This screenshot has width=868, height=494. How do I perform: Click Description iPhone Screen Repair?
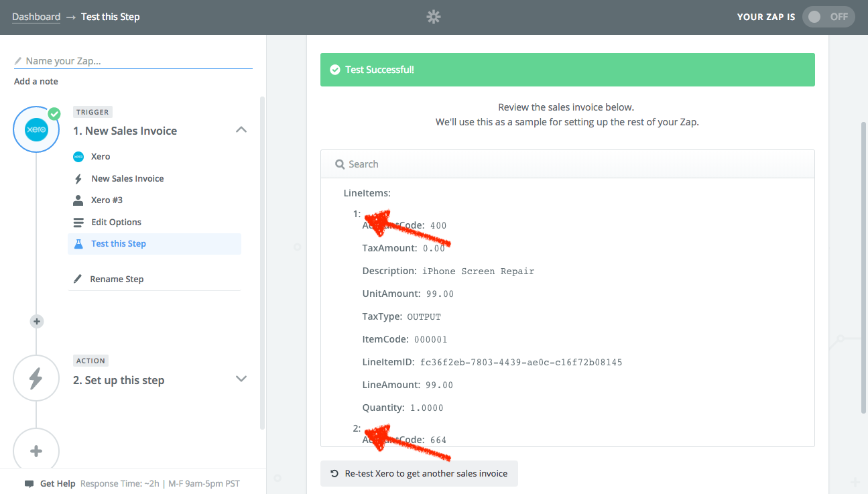448,271
